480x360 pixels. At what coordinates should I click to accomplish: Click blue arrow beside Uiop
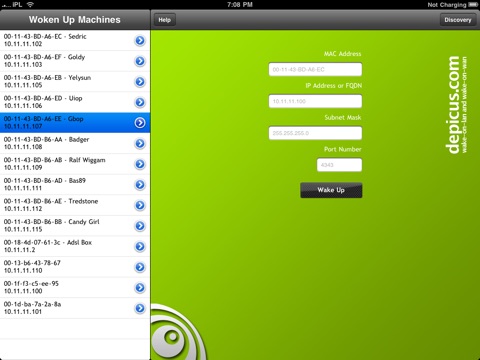tap(140, 102)
